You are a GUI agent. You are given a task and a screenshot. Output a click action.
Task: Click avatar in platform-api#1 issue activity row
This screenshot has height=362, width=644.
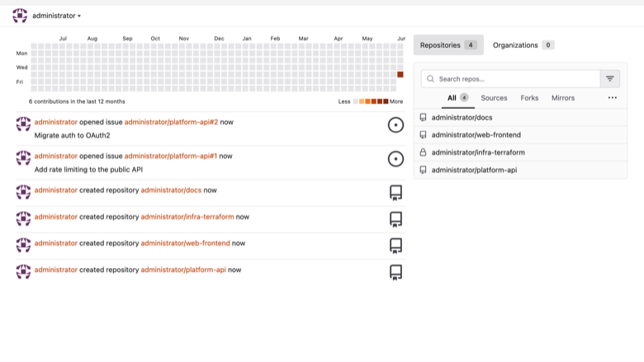[23, 157]
